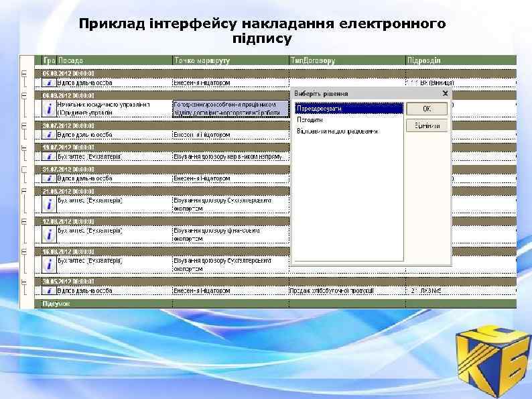
Task: Click Продаж хлібобулочної продукції cell
Action: pos(347,290)
